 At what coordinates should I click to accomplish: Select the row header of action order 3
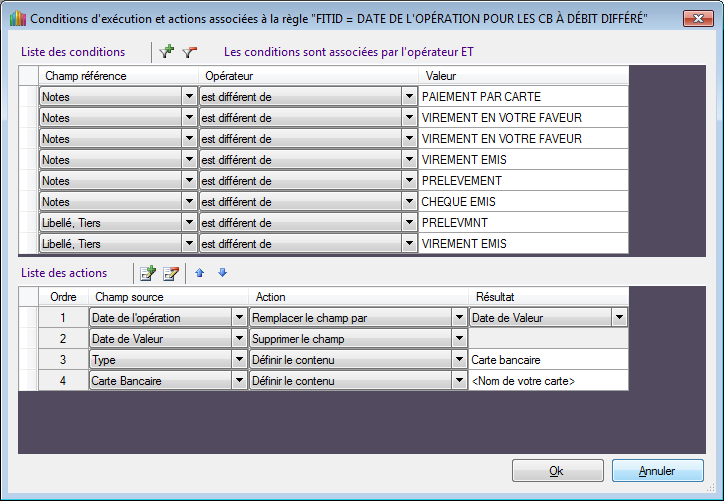coord(28,359)
